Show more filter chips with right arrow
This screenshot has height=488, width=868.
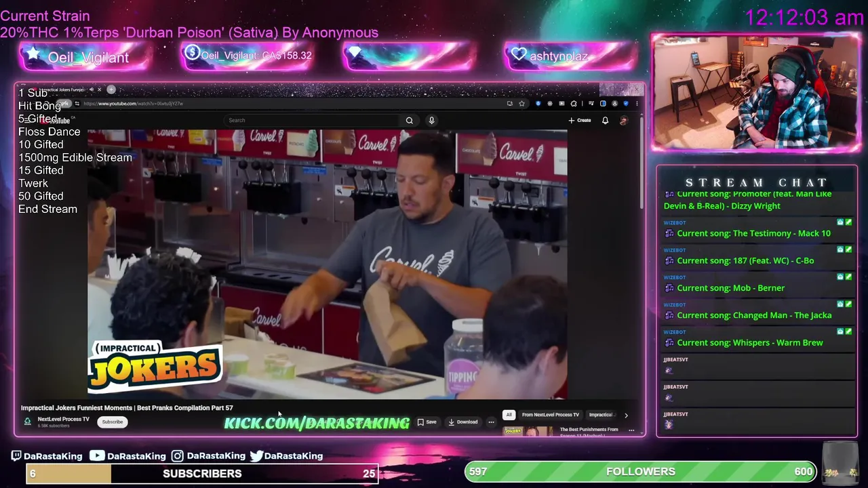[x=626, y=415]
